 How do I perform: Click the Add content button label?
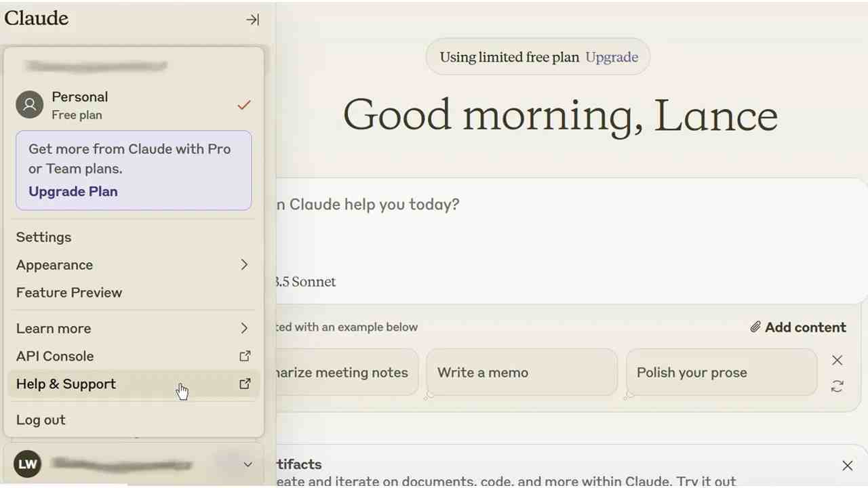[x=806, y=327]
